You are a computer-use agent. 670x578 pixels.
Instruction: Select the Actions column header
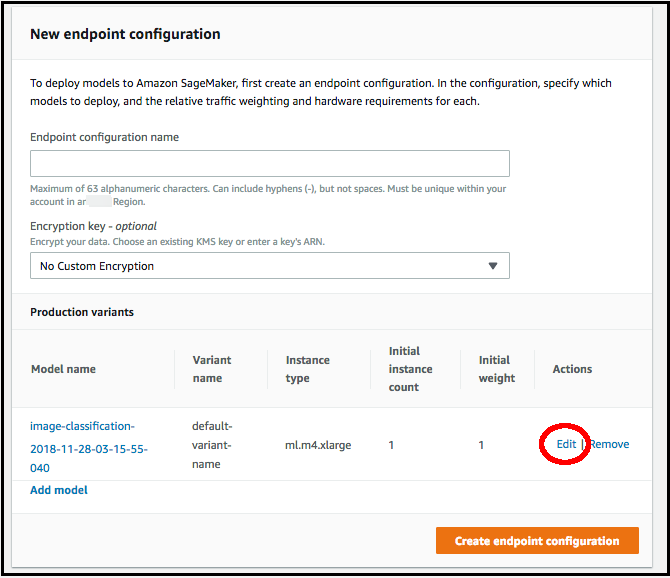point(572,369)
